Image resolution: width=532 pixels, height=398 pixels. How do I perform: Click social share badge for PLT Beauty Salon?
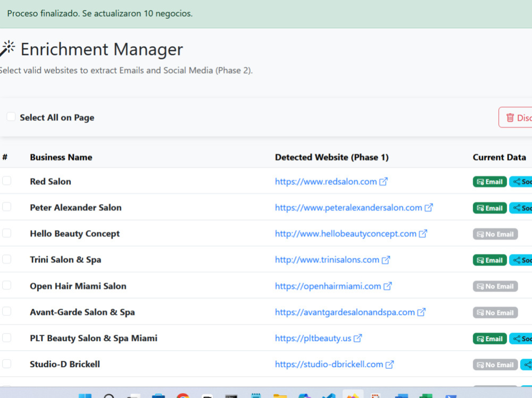[521, 338]
